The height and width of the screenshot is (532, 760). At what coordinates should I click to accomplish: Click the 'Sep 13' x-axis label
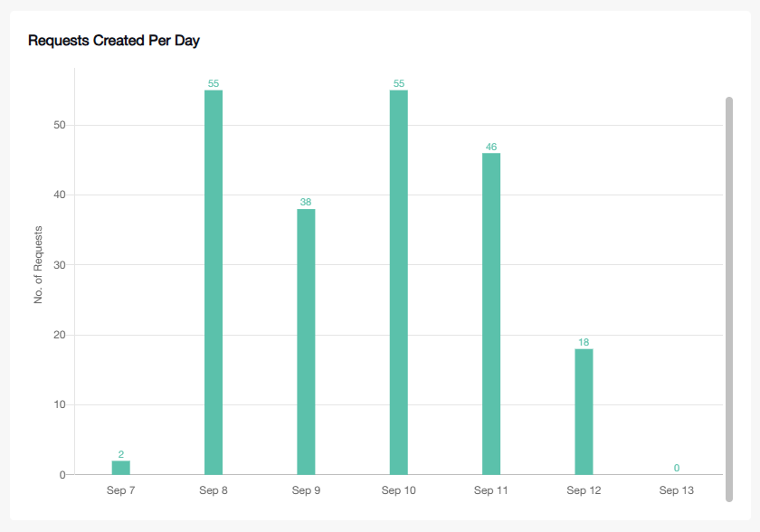676,490
